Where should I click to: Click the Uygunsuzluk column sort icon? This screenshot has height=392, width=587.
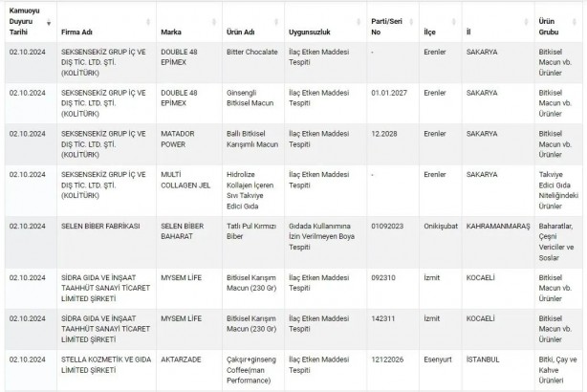pyautogui.click(x=362, y=20)
